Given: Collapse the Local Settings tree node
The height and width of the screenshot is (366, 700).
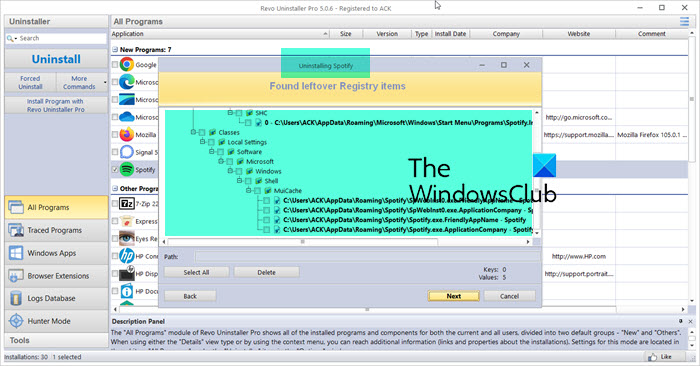Looking at the screenshot, I should (x=203, y=142).
